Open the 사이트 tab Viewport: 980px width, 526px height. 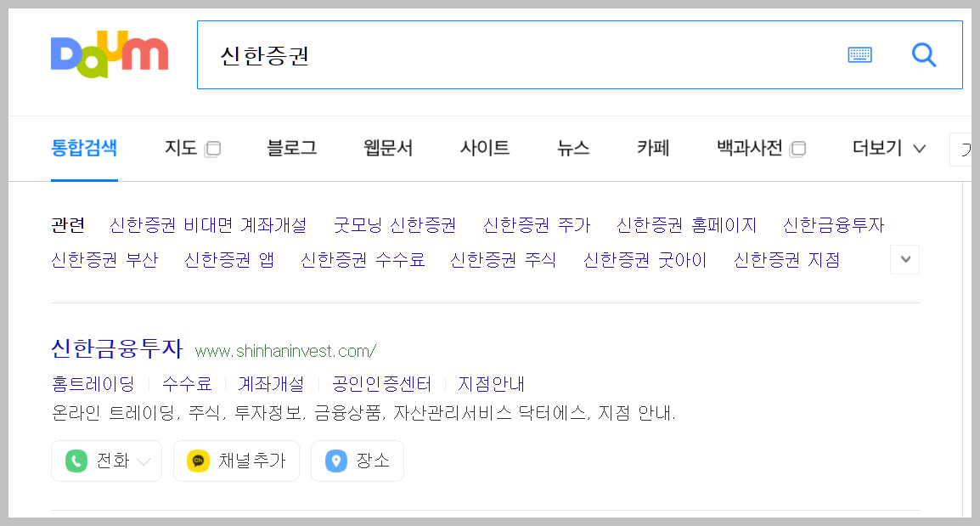(x=484, y=148)
